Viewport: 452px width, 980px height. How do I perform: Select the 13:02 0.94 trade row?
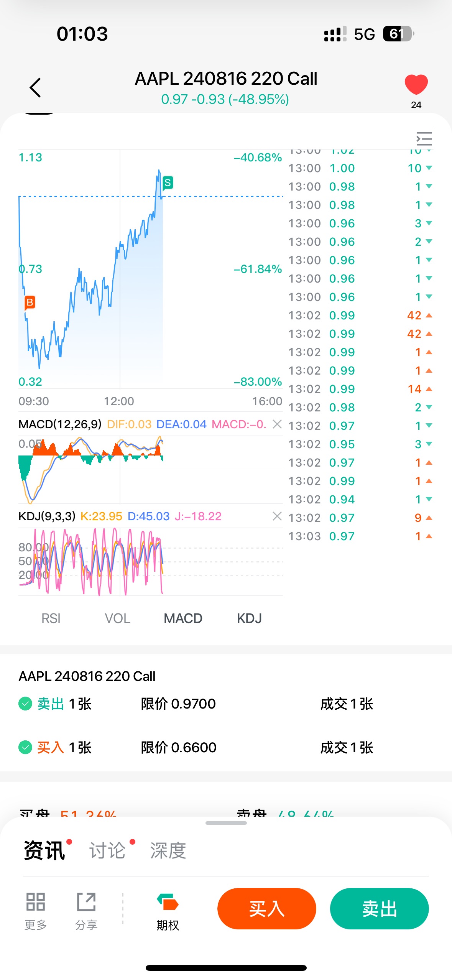[360, 499]
